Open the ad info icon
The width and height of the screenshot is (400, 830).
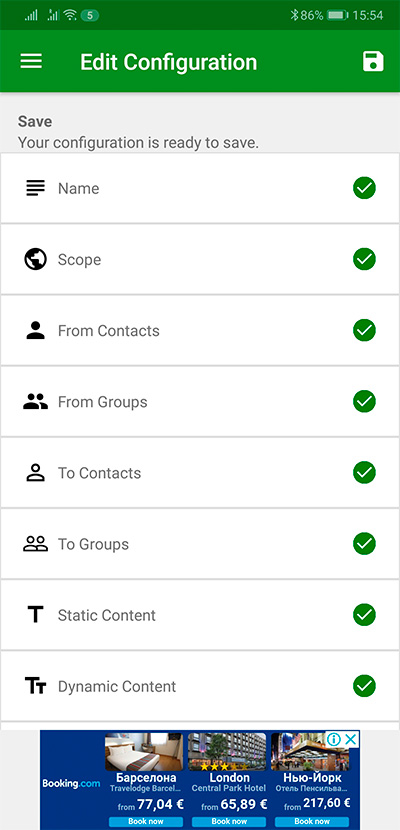334,739
